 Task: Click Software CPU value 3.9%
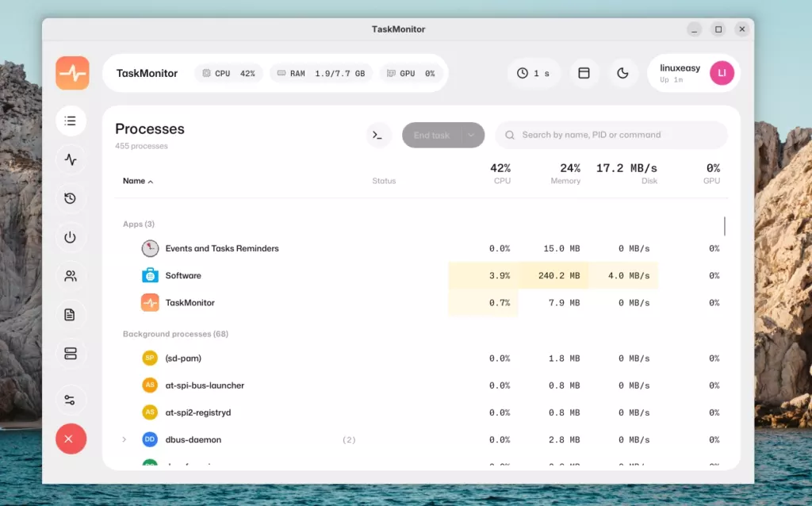(x=500, y=275)
